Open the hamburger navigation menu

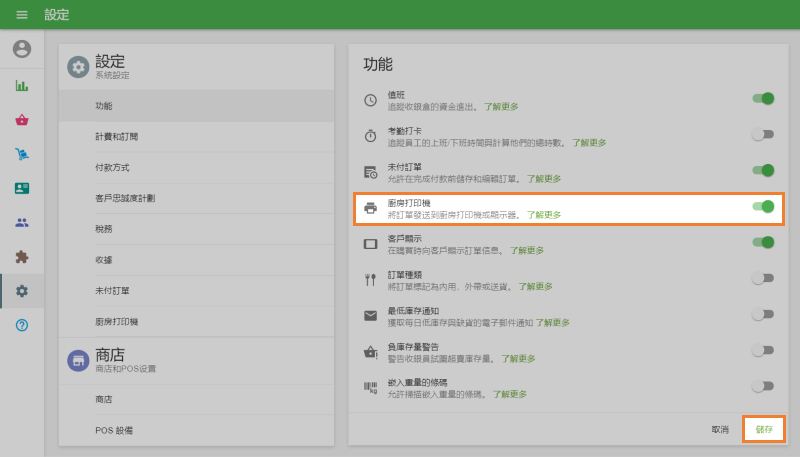tap(22, 15)
